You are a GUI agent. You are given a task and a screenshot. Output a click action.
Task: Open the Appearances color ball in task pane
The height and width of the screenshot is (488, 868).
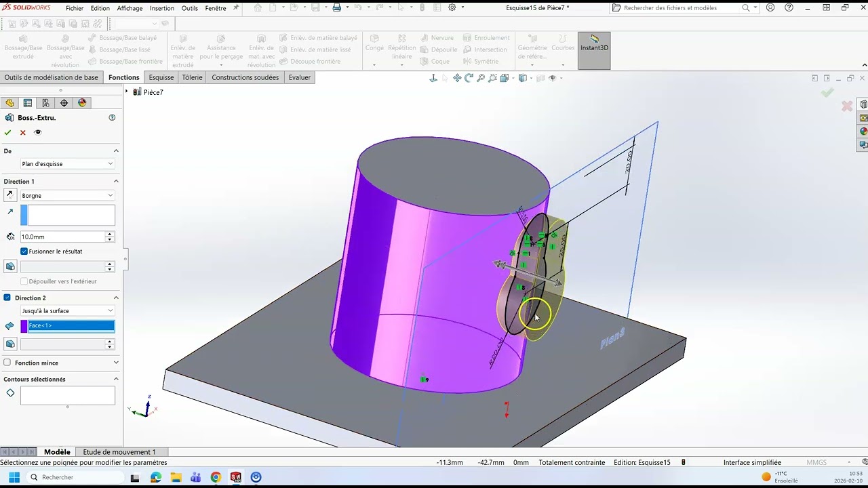863,131
